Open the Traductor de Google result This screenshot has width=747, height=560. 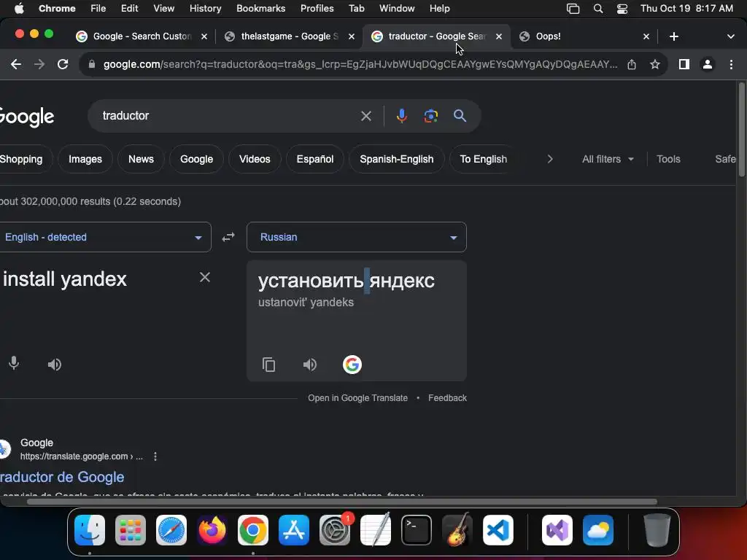62,477
